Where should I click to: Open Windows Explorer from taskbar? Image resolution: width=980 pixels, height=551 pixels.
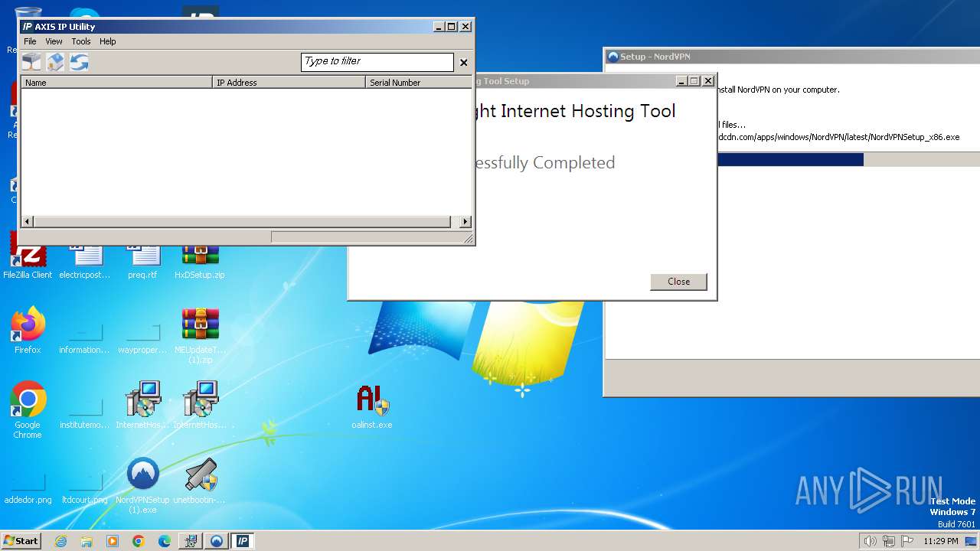(x=87, y=541)
